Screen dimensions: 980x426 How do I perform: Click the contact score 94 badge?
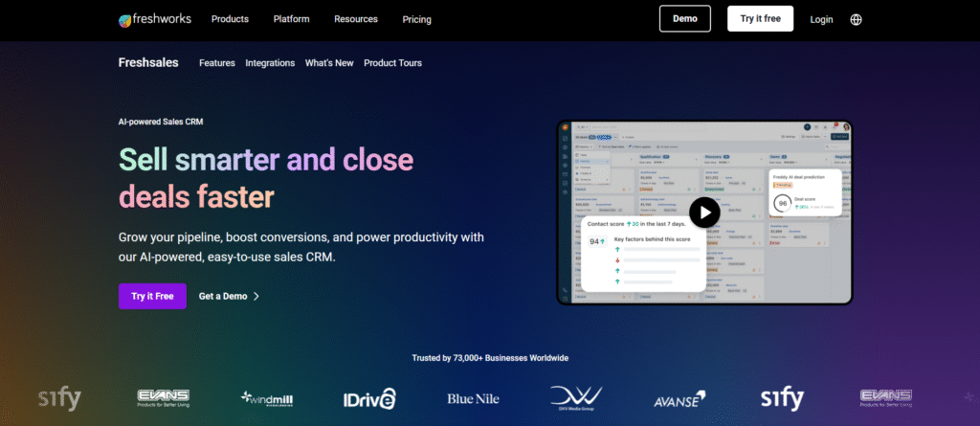[597, 241]
